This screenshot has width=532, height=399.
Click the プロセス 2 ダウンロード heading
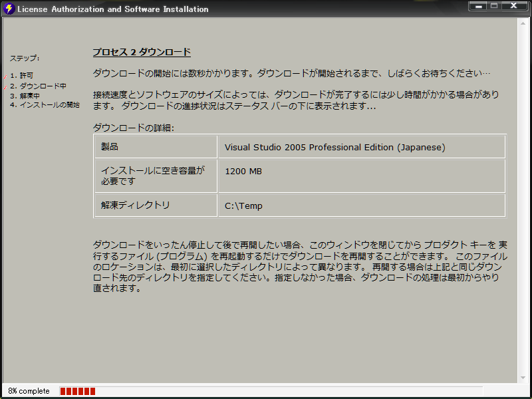pos(142,52)
